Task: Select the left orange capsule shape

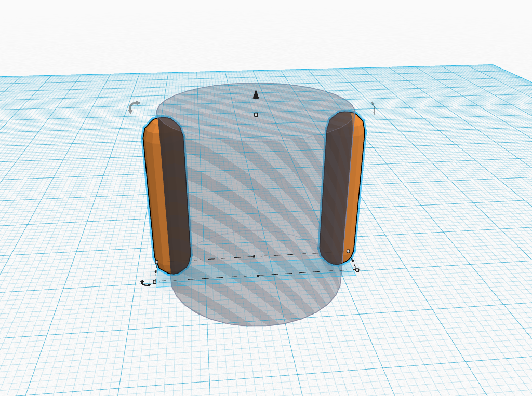Action: tap(166, 195)
